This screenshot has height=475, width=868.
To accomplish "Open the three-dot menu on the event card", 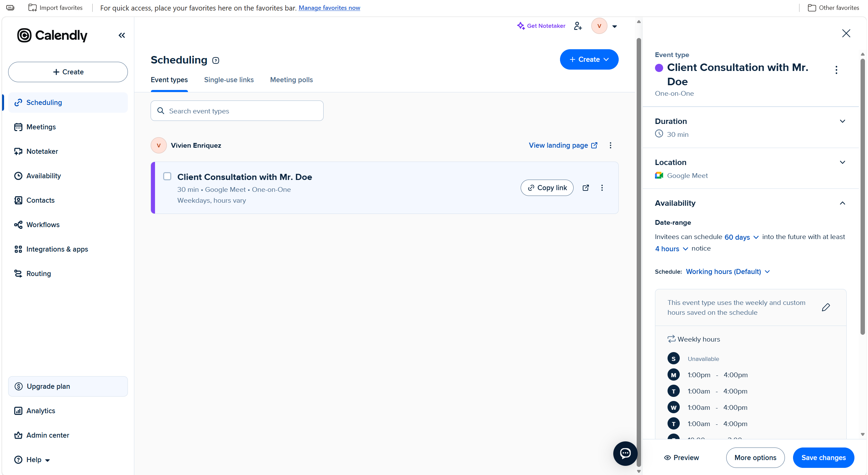I will pos(602,188).
